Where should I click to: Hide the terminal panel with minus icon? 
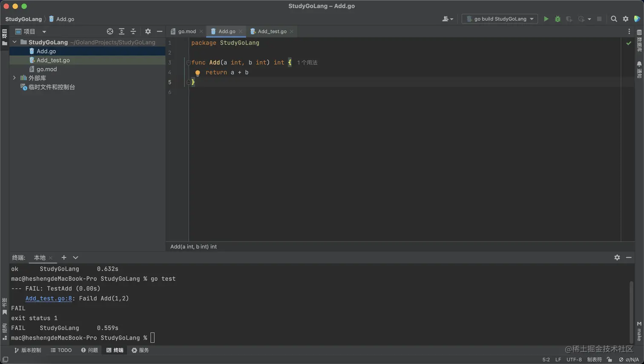coord(629,257)
